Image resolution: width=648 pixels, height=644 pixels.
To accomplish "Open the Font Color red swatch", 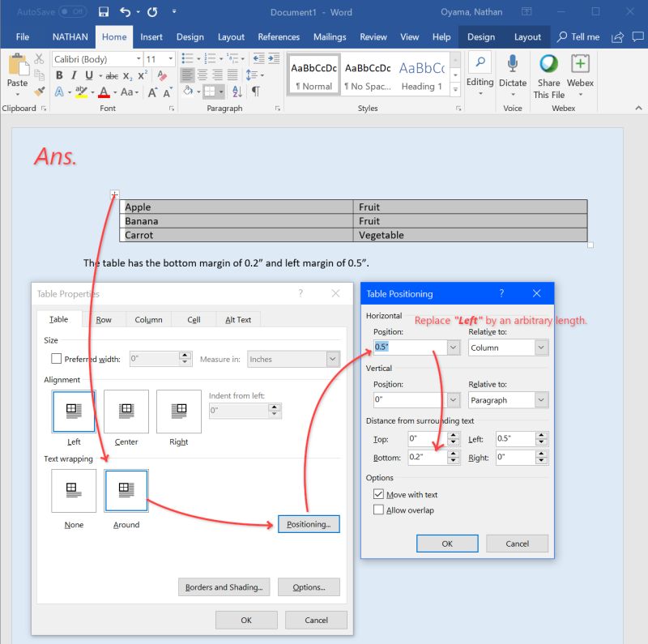I will pyautogui.click(x=103, y=91).
